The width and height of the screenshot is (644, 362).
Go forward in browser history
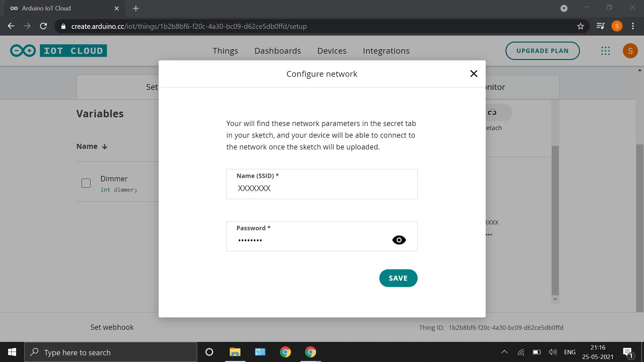(27, 26)
